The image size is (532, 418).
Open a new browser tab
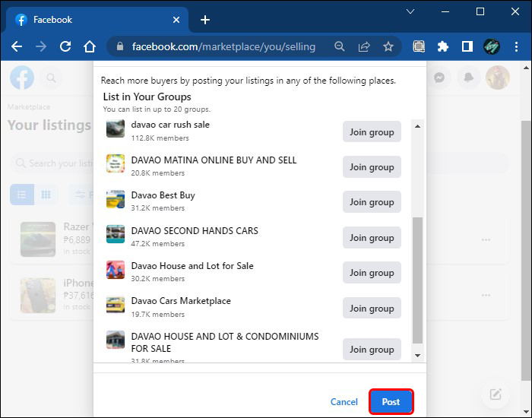(204, 20)
